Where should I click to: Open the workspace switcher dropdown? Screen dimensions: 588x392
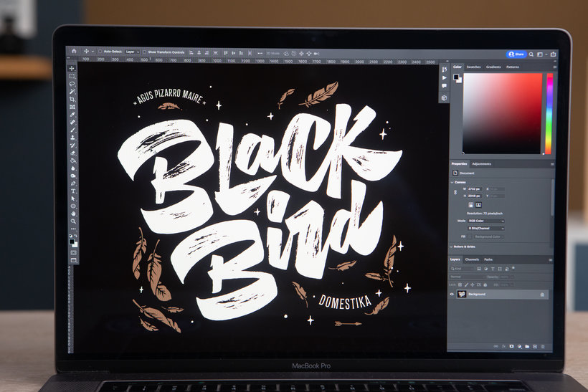tap(541, 54)
